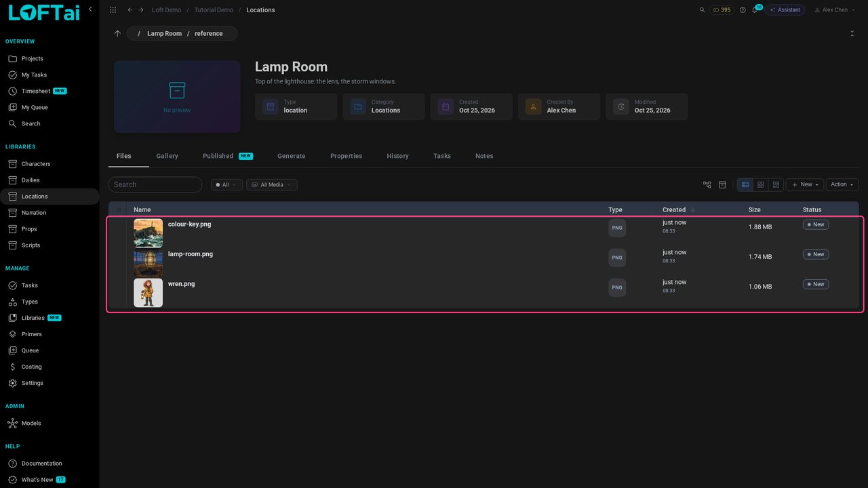Open Dailies in the sidebar
The width and height of the screenshot is (868, 488).
point(50,180)
